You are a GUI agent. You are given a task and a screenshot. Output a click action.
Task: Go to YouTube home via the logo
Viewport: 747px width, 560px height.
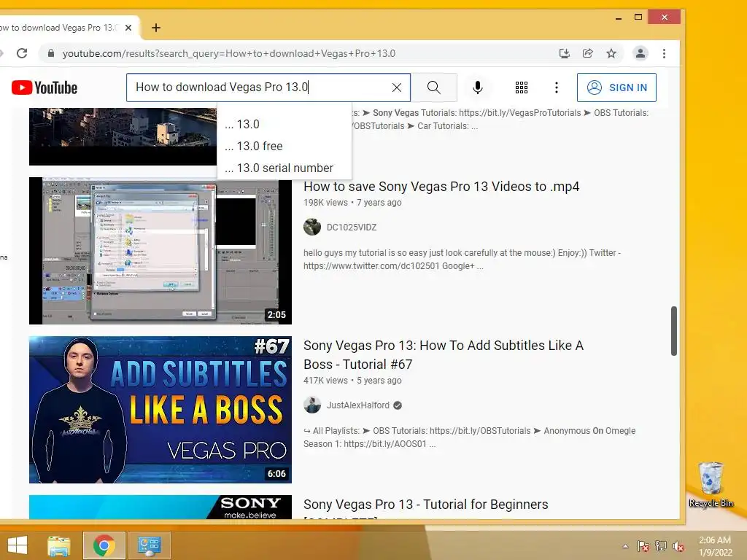coord(44,87)
